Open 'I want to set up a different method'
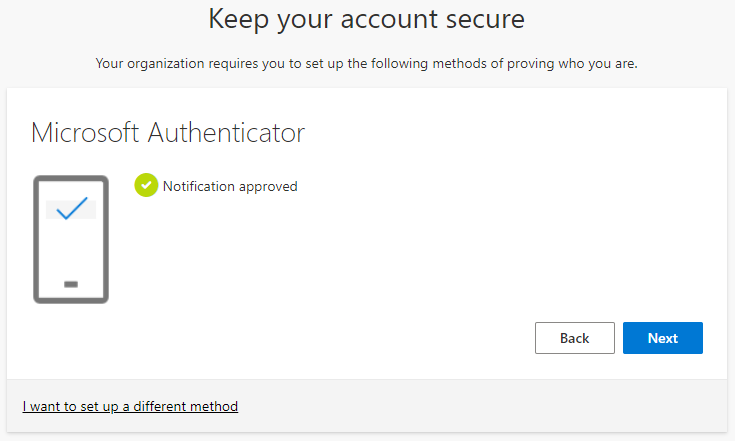This screenshot has width=735, height=441. tap(130, 406)
